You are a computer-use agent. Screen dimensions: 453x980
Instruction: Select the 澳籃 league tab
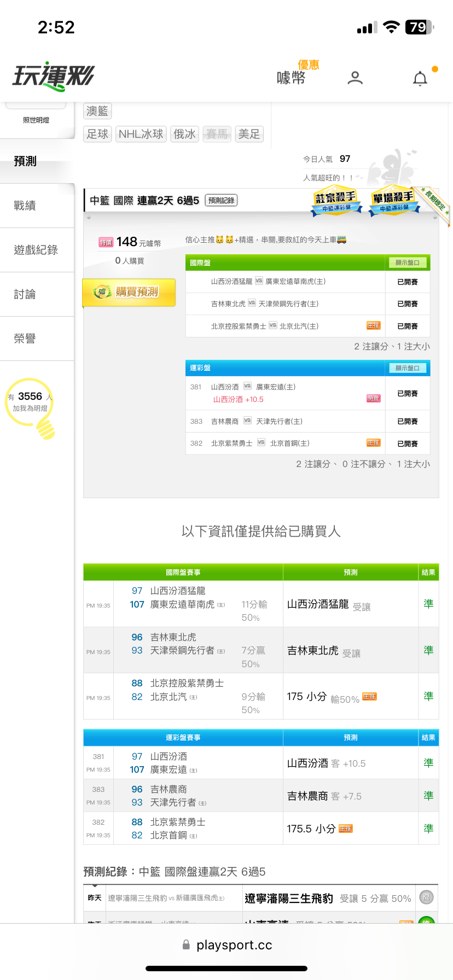coord(97,111)
